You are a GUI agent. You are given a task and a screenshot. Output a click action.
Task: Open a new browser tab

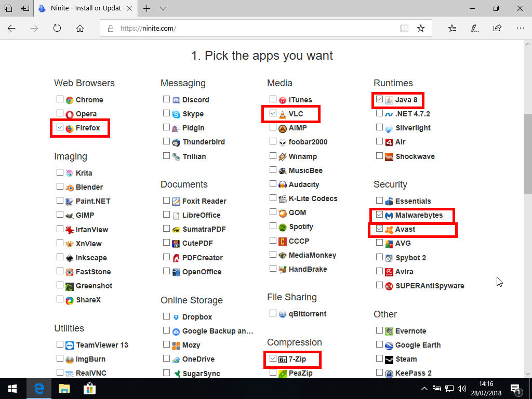147,8
